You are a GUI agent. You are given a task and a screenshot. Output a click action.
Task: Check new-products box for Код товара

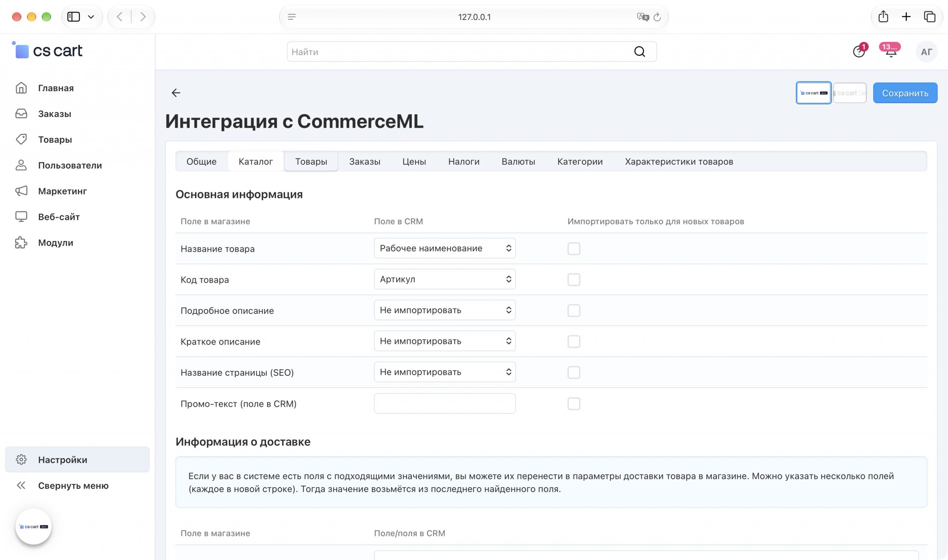[x=574, y=279]
